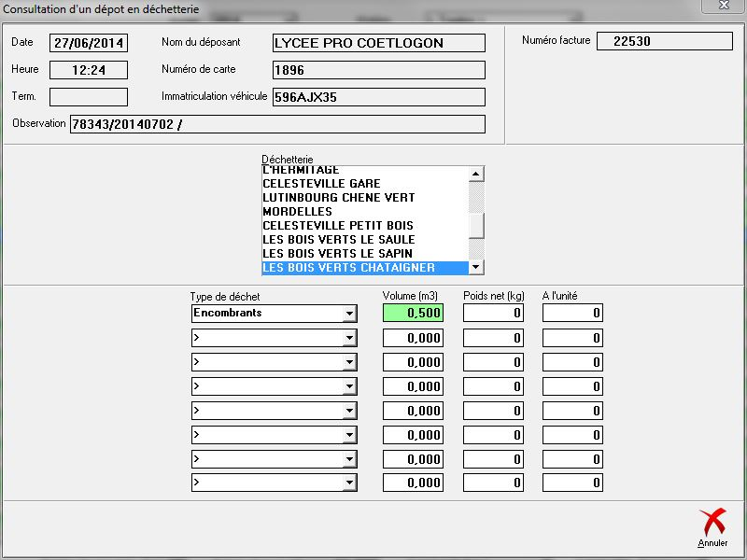The image size is (747, 560).
Task: Open the Encombrants waste type dropdown
Action: 349,314
